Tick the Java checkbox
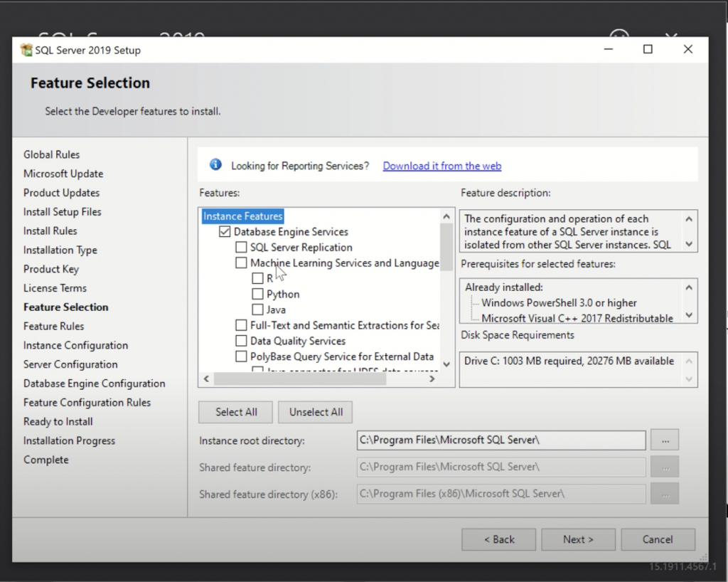This screenshot has width=728, height=582. pos(257,309)
